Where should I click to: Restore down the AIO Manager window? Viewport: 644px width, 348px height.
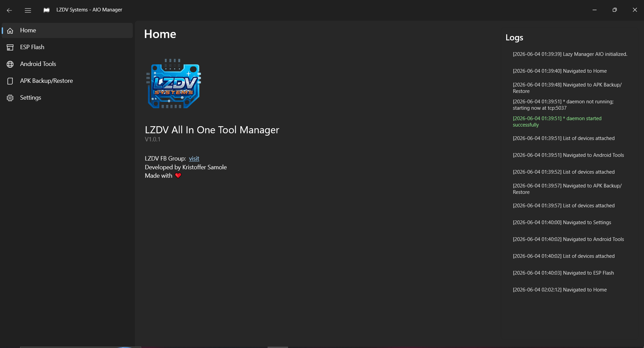[615, 10]
